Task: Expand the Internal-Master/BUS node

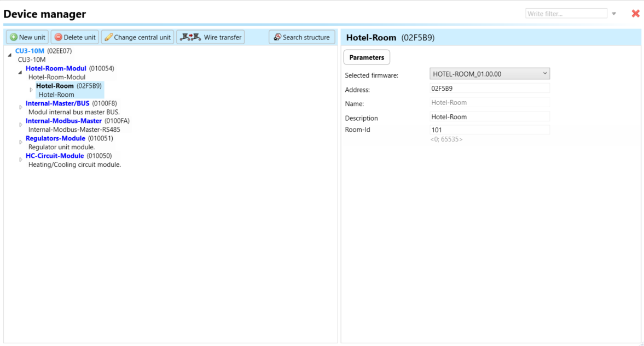Action: (x=21, y=107)
